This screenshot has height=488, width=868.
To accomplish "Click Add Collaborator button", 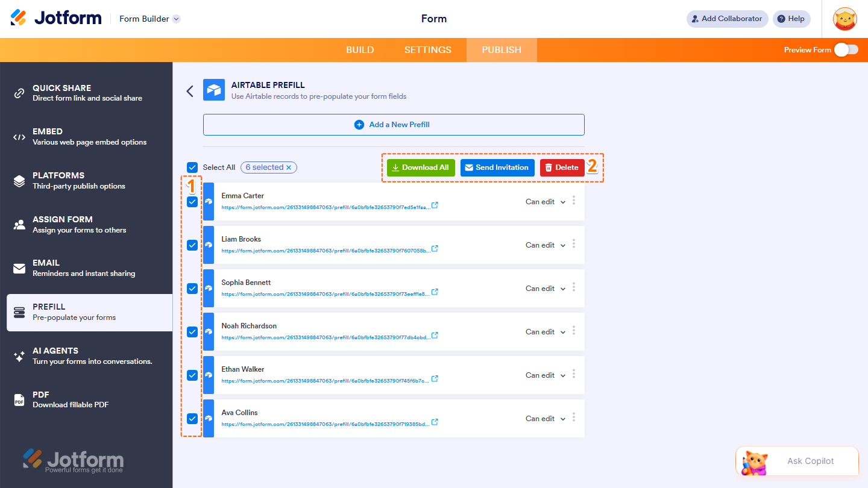I will tap(727, 19).
